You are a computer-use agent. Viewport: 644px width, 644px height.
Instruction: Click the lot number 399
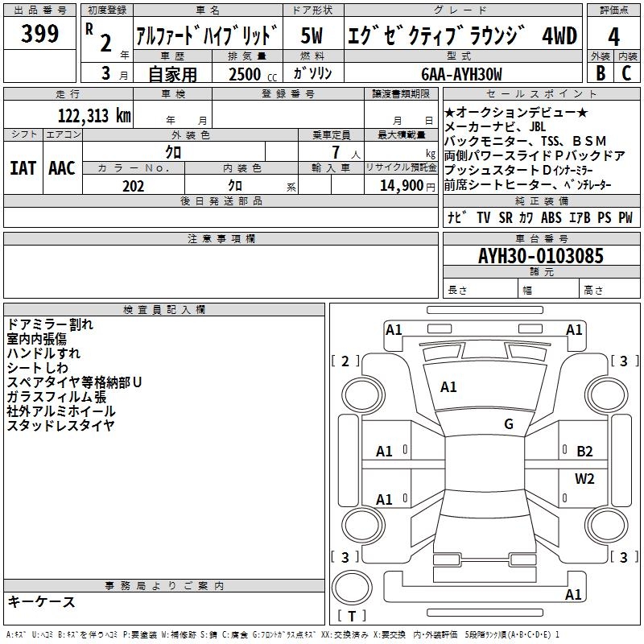39,34
